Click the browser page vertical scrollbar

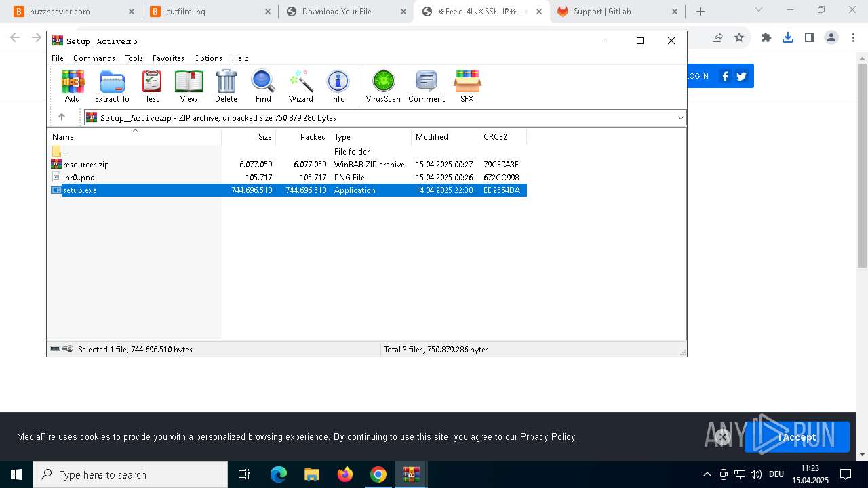[x=862, y=166]
